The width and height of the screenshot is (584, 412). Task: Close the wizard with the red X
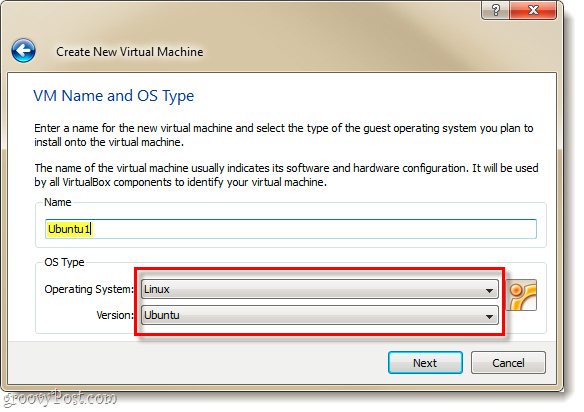(533, 10)
